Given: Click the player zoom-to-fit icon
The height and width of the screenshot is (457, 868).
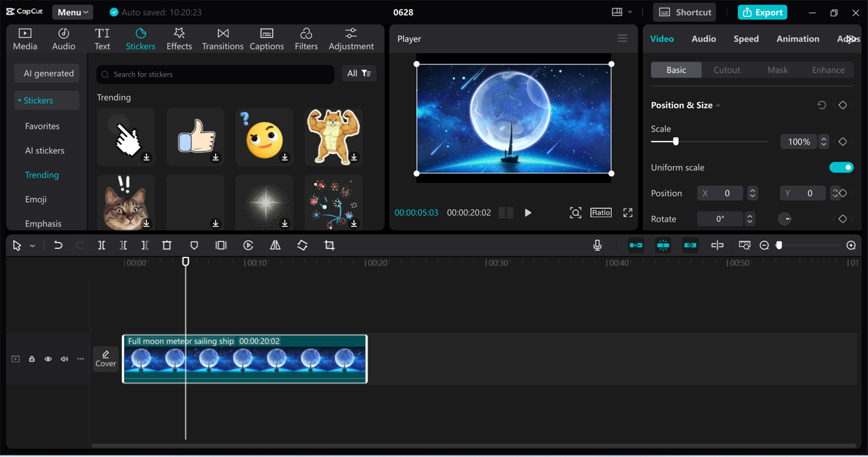Looking at the screenshot, I should [575, 213].
